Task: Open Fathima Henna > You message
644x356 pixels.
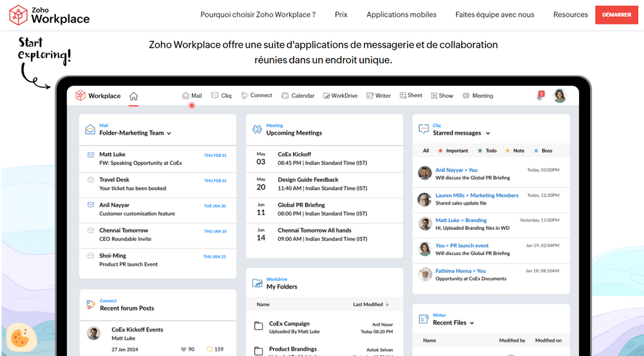Action: [491, 275]
